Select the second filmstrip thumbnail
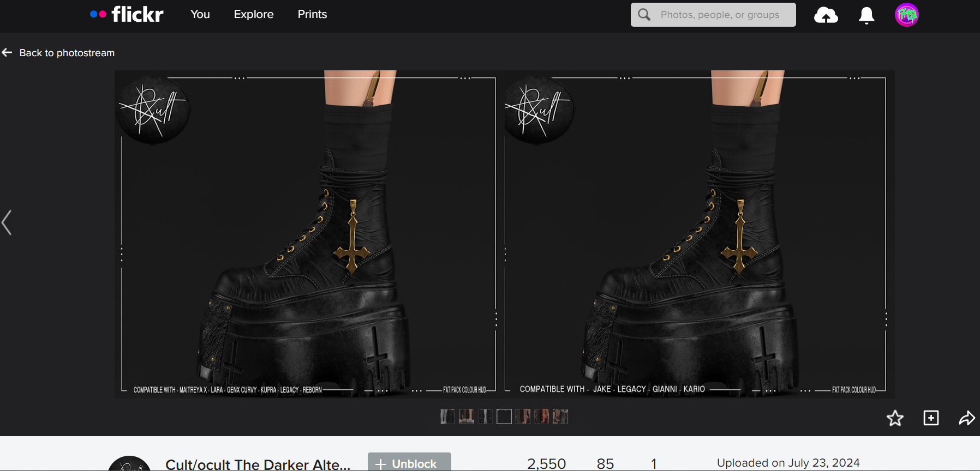Screen dimensions: 980x471 467,416
